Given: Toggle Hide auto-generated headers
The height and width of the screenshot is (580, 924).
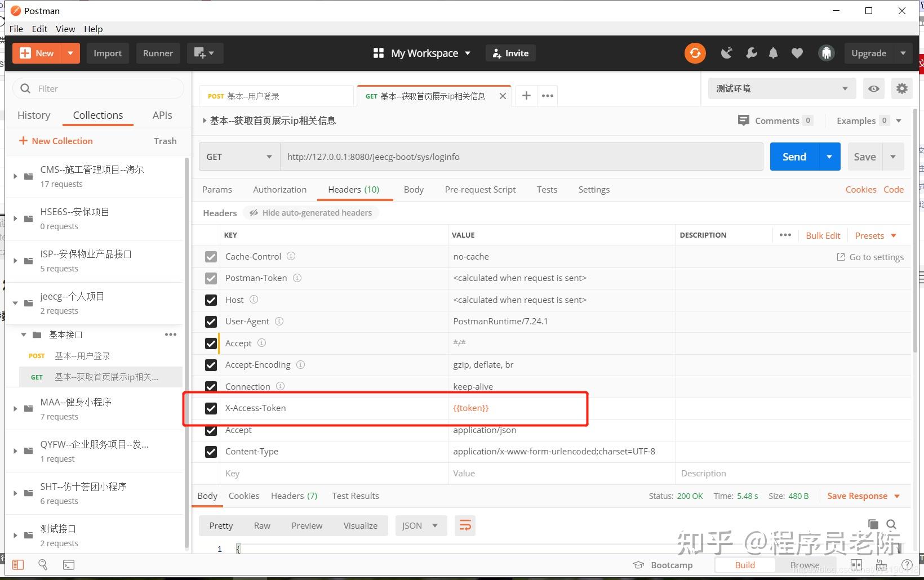Looking at the screenshot, I should 310,213.
